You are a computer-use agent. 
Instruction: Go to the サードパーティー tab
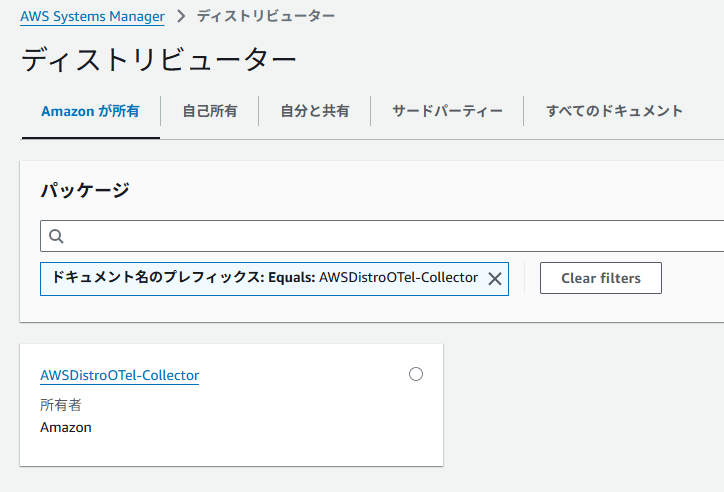click(x=447, y=111)
